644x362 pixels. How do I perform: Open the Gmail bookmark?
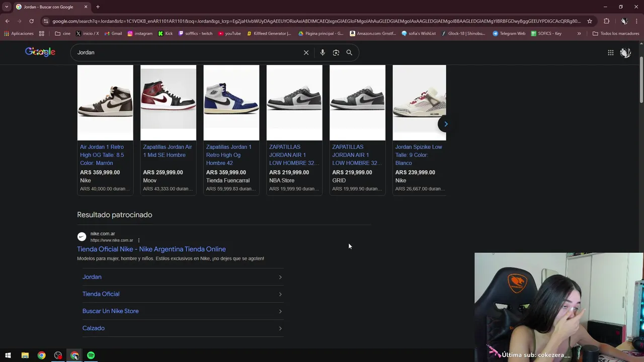[113, 34]
